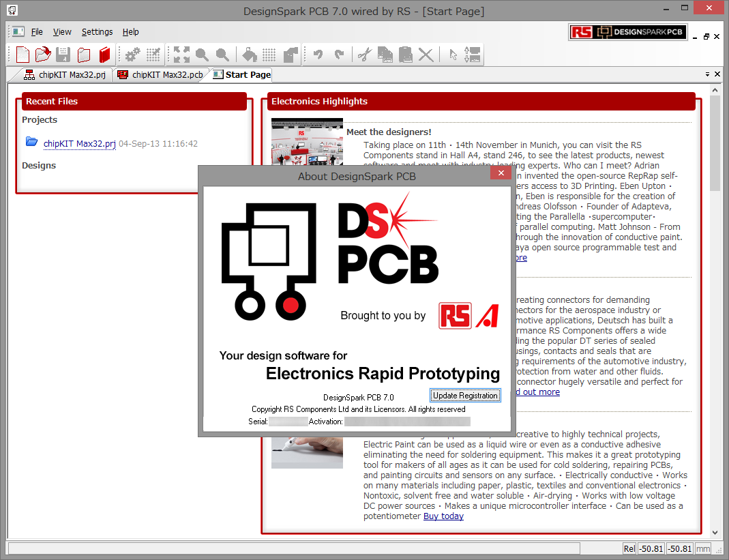This screenshot has width=729, height=560.
Task: Click the Undo arrow icon
Action: 318,55
